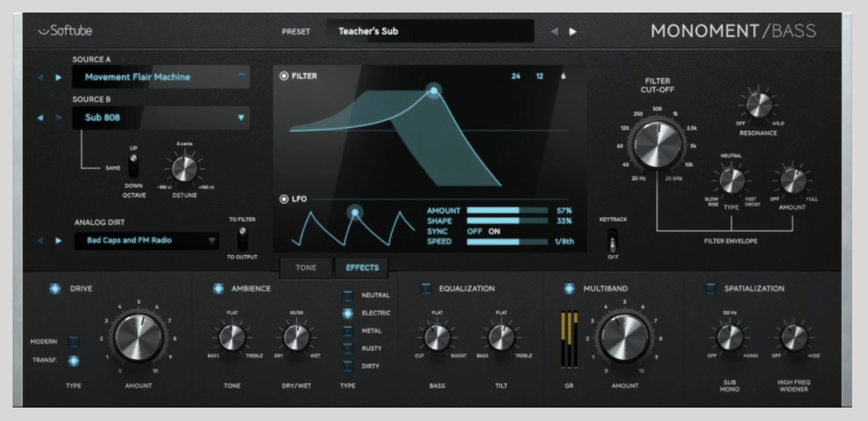
Task: Switch to the EFFECTS tab
Action: (x=362, y=268)
